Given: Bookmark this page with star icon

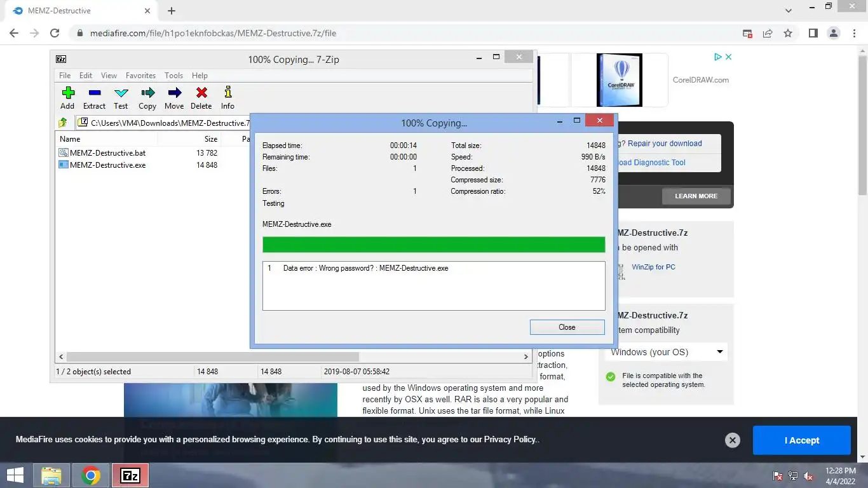Looking at the screenshot, I should 788,33.
